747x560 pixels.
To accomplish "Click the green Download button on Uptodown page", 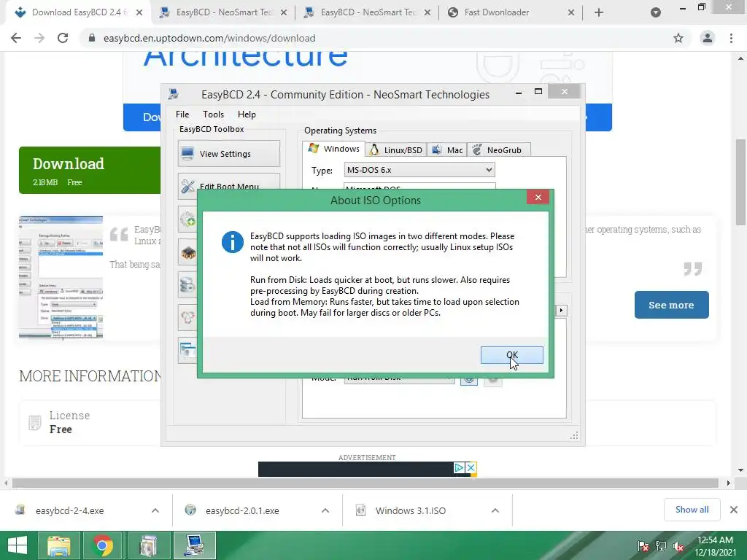I will [x=90, y=171].
